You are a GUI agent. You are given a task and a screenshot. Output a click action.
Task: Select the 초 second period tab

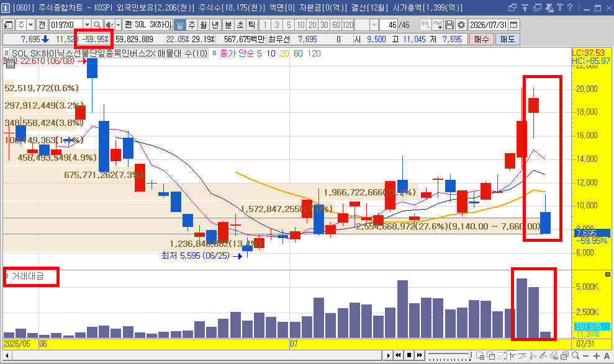pos(240,25)
